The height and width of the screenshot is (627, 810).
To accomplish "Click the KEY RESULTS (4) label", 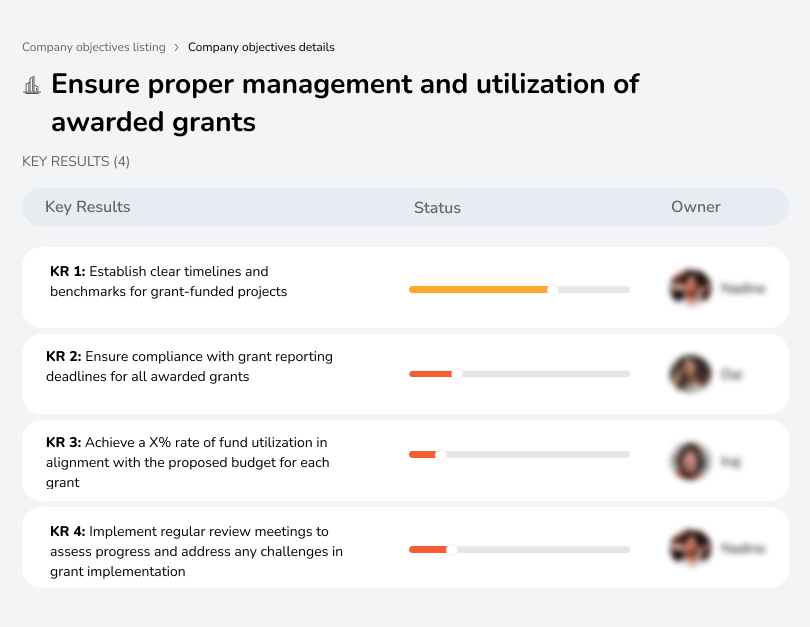I will [76, 161].
